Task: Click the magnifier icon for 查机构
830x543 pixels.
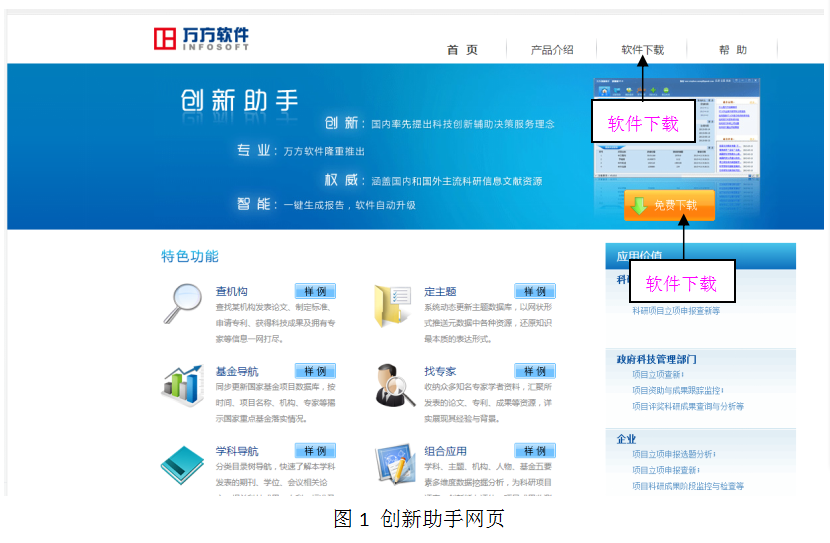Action: pos(183,303)
